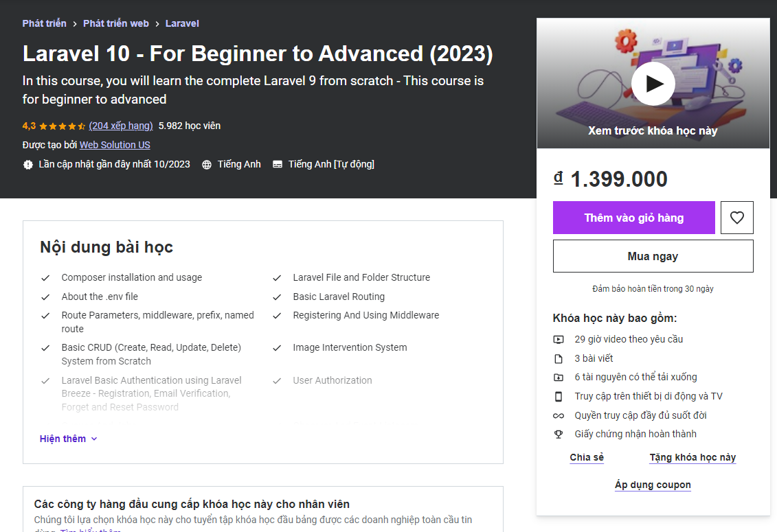
Task: Click the Áp dụng coupon link
Action: coord(652,484)
